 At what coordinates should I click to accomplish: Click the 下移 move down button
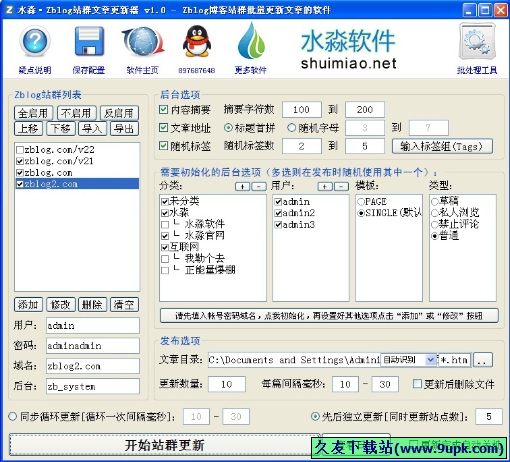coord(61,129)
